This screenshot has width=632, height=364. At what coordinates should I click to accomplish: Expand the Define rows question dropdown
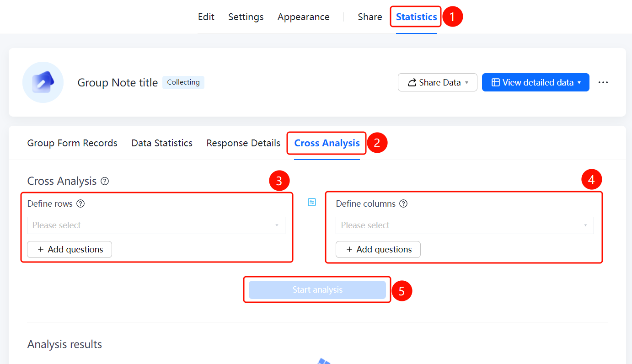click(x=156, y=225)
